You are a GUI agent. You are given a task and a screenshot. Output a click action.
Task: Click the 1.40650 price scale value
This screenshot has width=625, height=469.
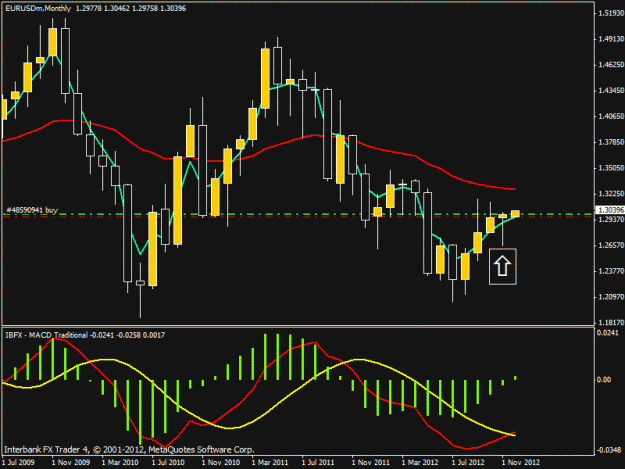click(x=611, y=116)
